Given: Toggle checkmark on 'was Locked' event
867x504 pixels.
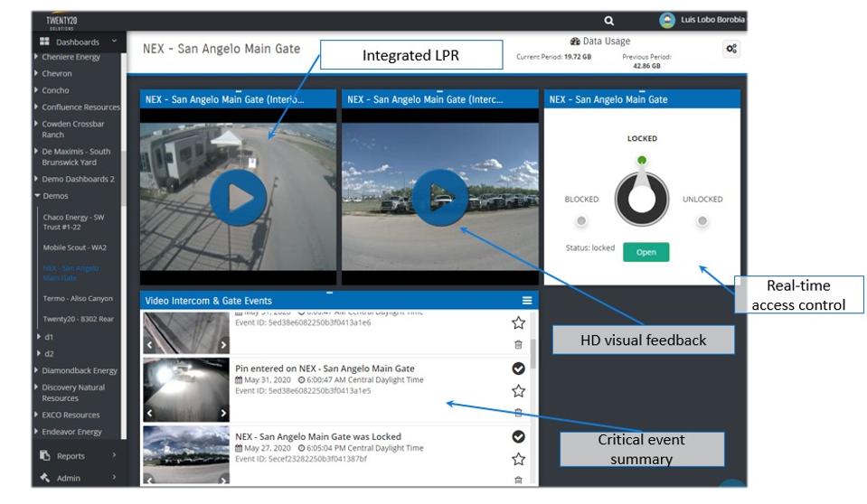Looking at the screenshot, I should [x=518, y=436].
